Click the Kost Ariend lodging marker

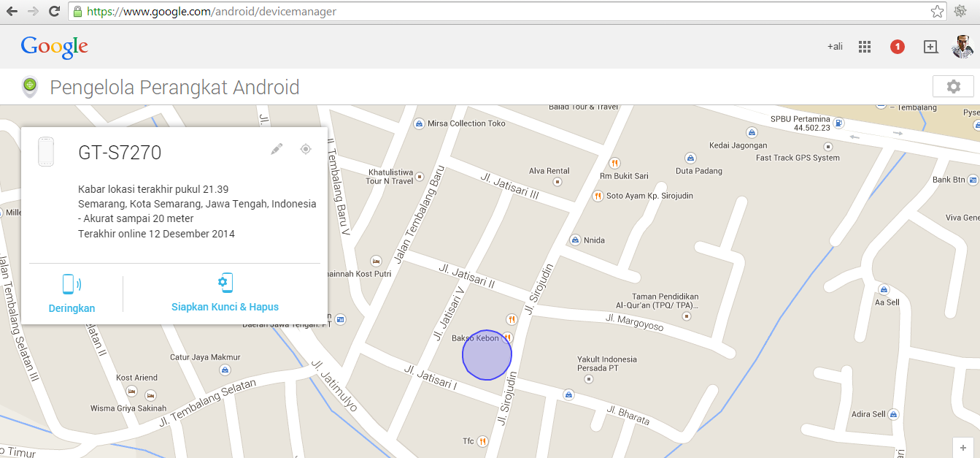(130, 389)
